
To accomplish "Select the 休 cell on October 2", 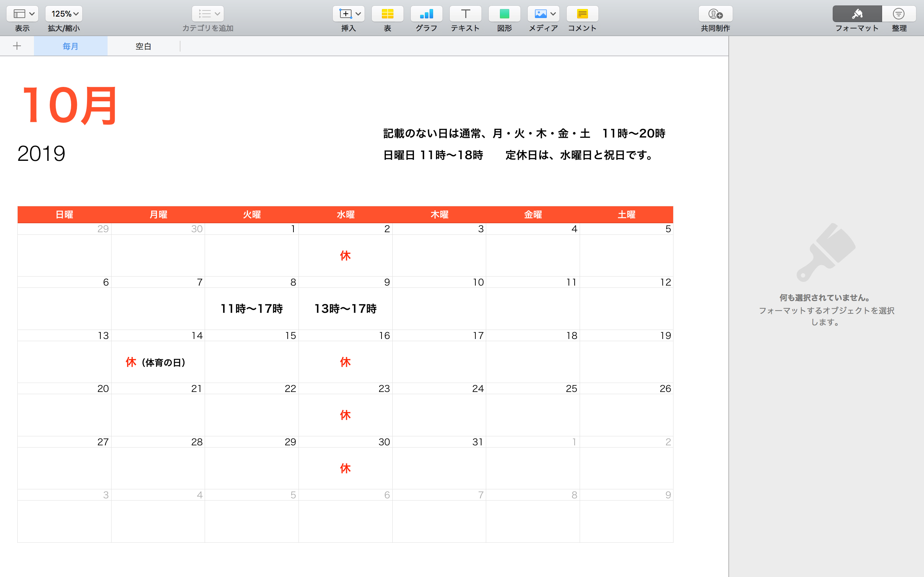I will point(345,256).
